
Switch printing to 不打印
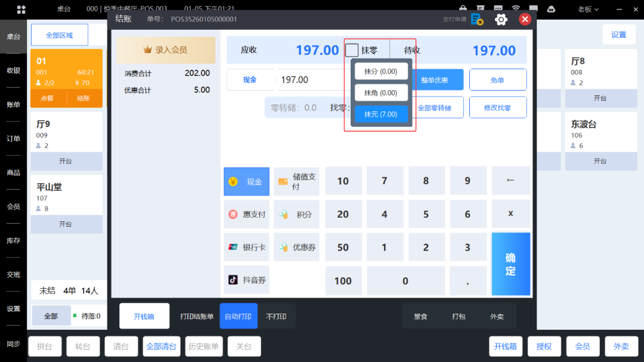point(276,317)
